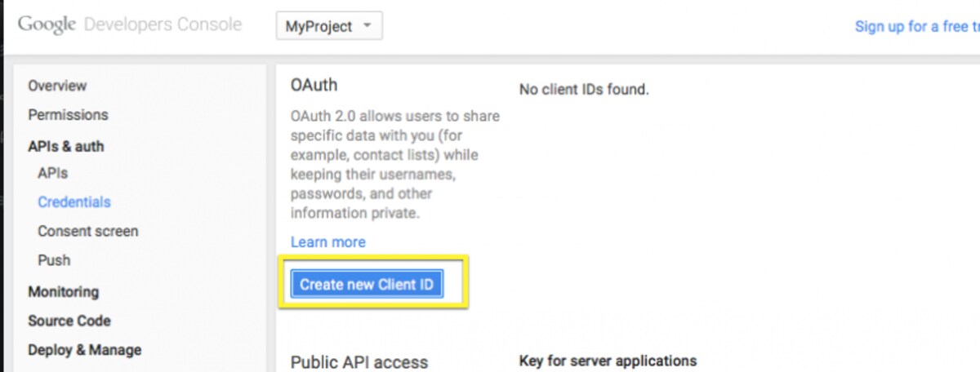Collapse the APIs & auth section
Image resolution: width=980 pixels, height=372 pixels.
pos(66,146)
